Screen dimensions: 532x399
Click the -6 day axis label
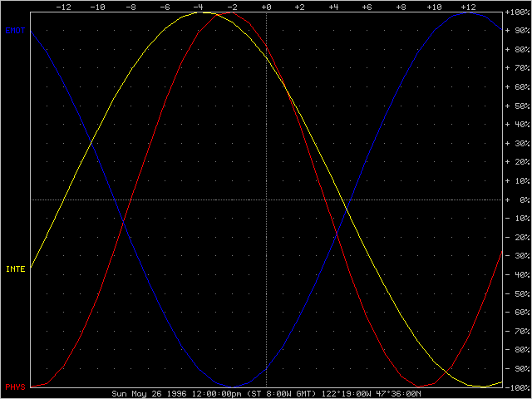click(x=165, y=7)
